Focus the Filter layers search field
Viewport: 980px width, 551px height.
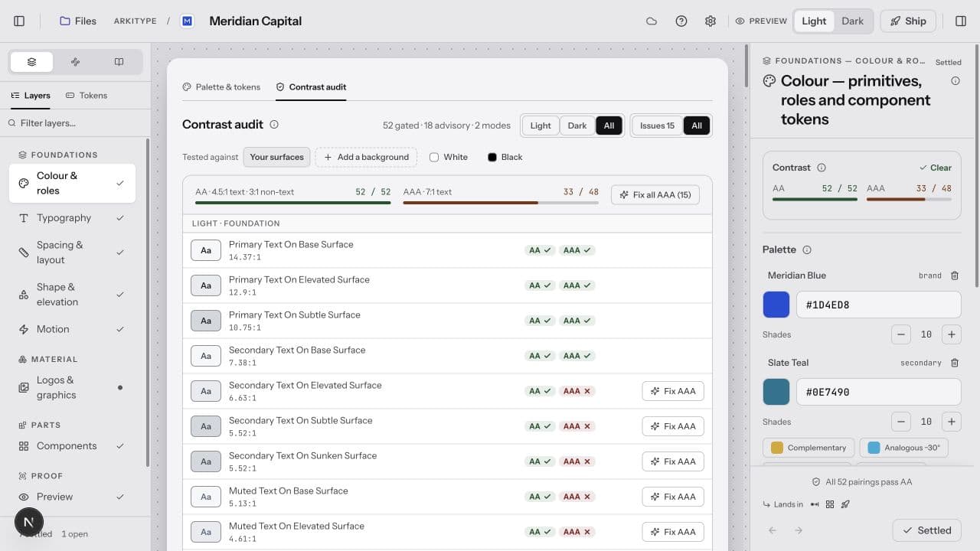pyautogui.click(x=74, y=123)
